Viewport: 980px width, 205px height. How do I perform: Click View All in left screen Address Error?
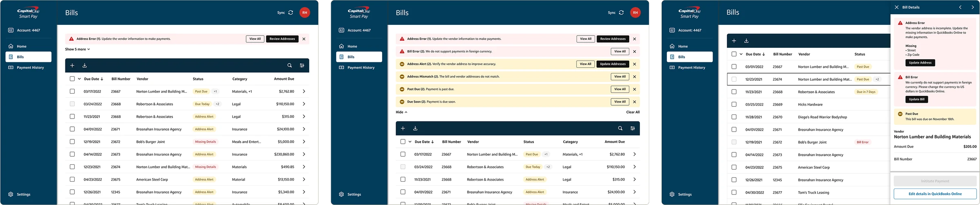point(255,39)
